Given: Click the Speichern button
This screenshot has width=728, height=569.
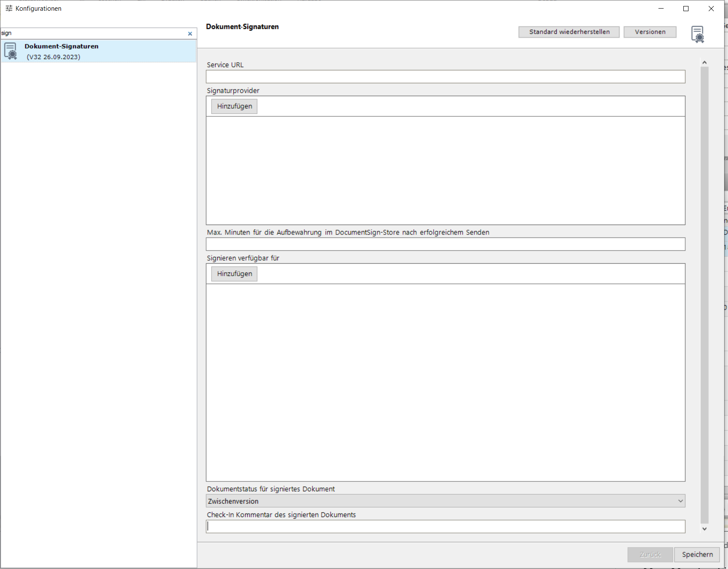Looking at the screenshot, I should (697, 554).
